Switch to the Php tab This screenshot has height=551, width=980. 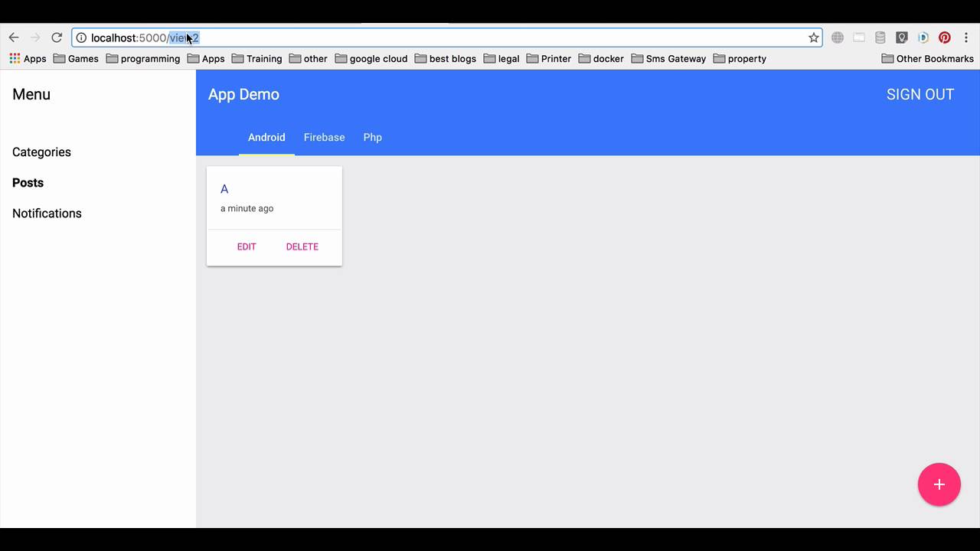(x=373, y=138)
